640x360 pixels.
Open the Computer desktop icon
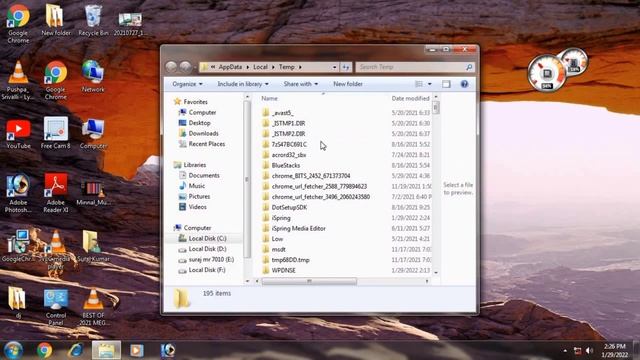coord(93,133)
